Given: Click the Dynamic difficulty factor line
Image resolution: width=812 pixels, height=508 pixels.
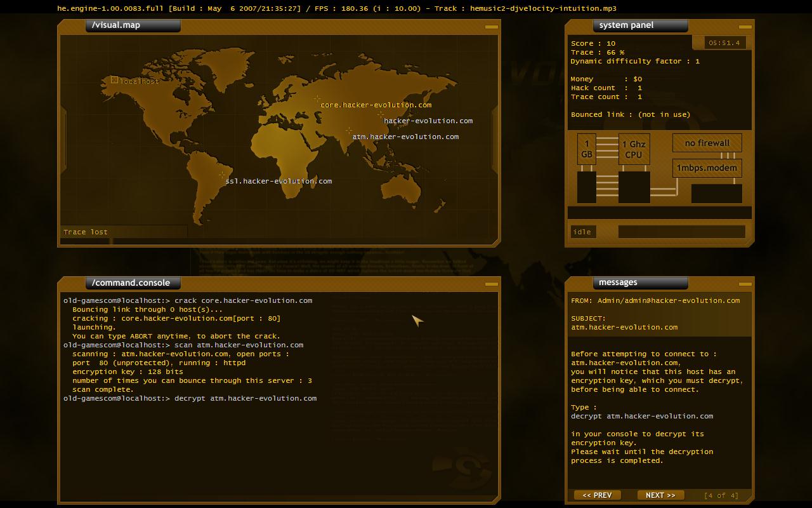Looking at the screenshot, I should tap(635, 61).
